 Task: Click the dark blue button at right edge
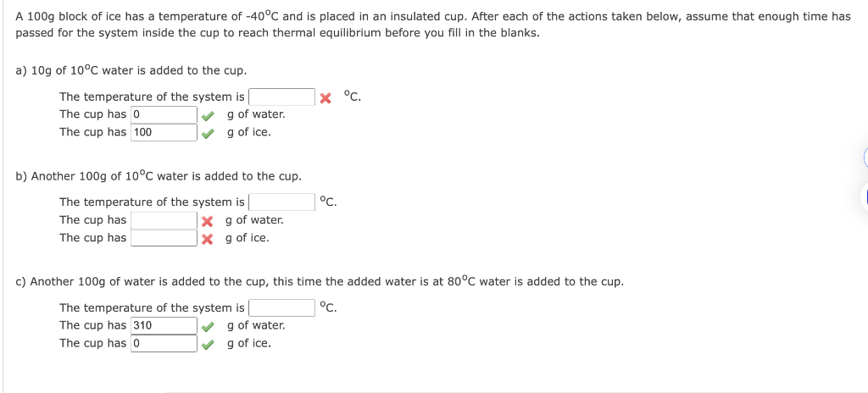pos(865,197)
